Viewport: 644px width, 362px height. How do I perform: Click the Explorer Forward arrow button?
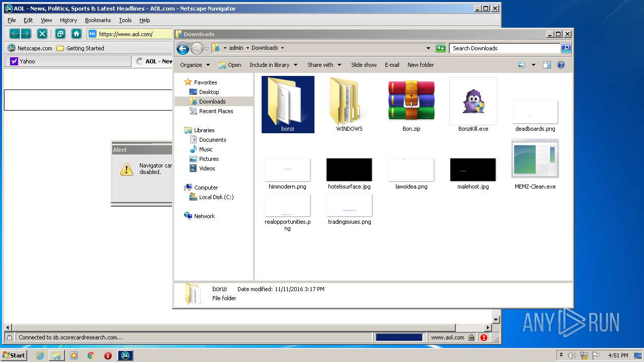click(x=197, y=48)
